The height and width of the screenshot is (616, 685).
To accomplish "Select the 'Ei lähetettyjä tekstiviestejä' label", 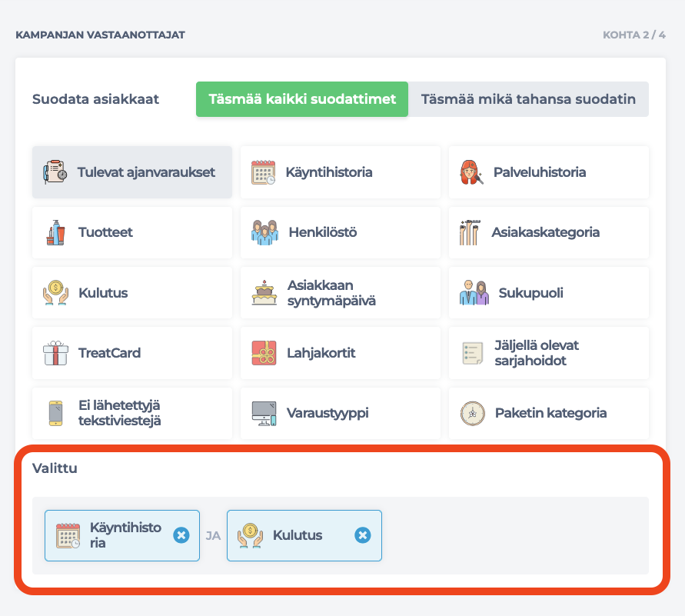I will pyautogui.click(x=120, y=413).
